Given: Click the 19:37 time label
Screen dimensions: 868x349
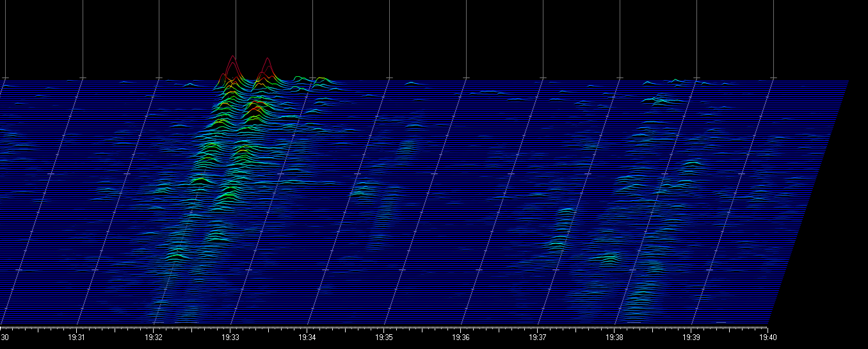Looking at the screenshot, I should click(x=538, y=337).
